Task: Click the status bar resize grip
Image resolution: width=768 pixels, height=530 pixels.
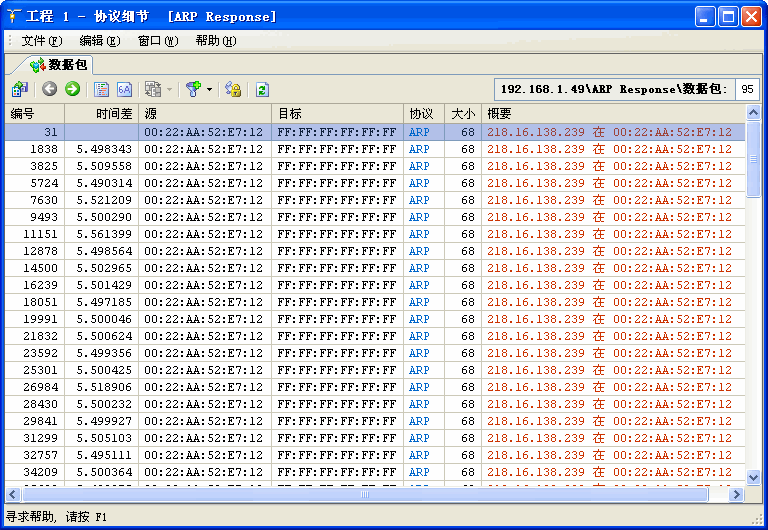Action: (x=757, y=518)
